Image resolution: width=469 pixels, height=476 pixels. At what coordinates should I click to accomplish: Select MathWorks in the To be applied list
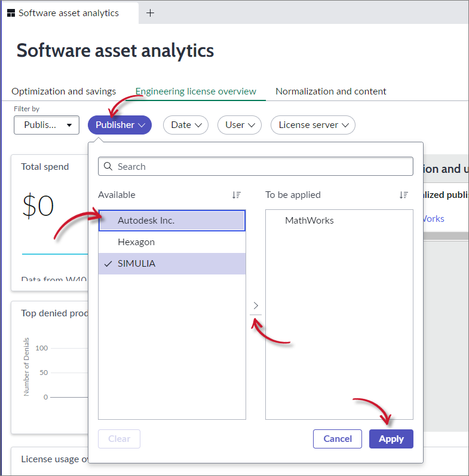click(339, 221)
